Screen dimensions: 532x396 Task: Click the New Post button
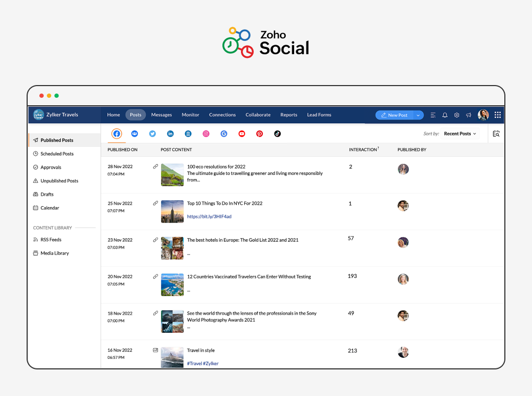point(395,115)
